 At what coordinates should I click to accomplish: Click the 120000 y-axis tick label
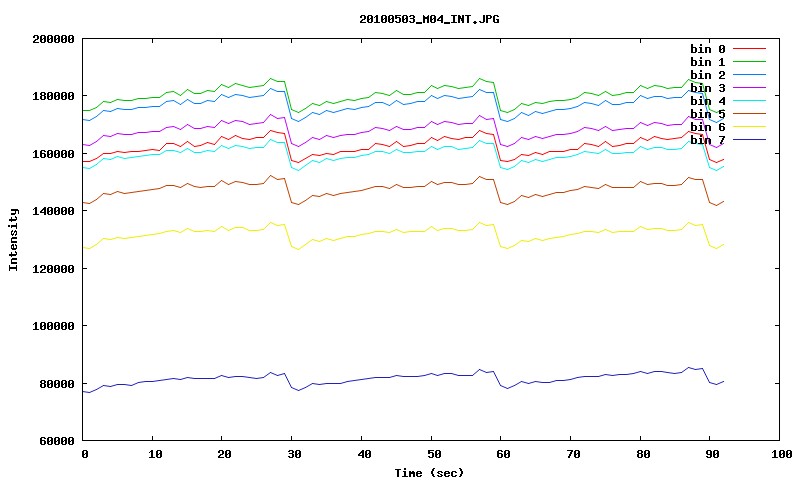point(53,269)
